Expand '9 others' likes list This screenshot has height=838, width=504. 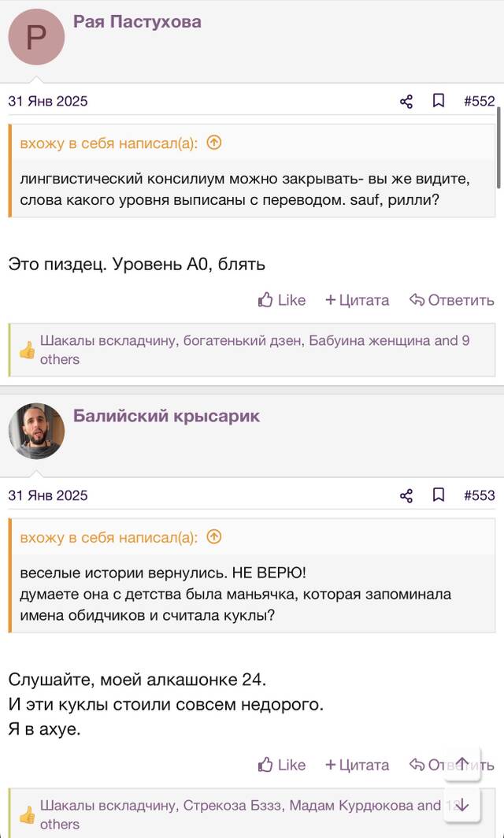click(254, 350)
